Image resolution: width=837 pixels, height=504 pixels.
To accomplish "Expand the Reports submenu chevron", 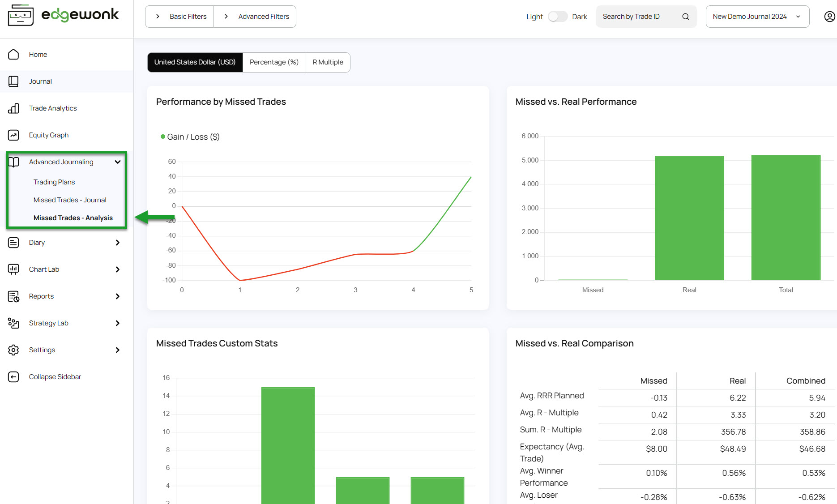I will tap(118, 296).
